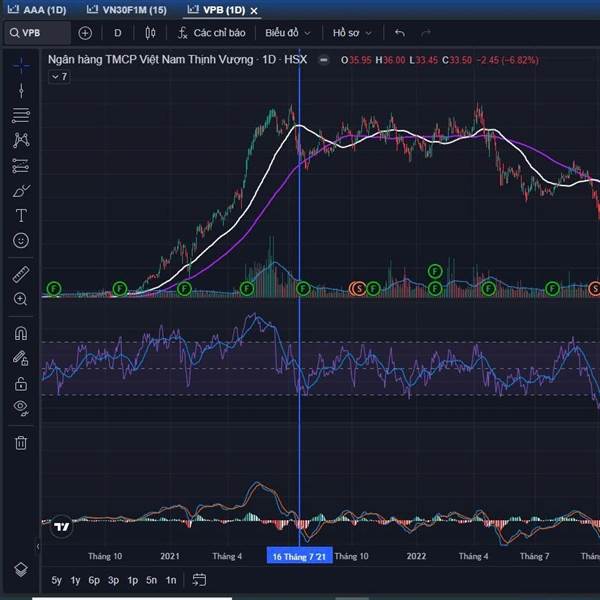Click the 2022 time axis label
This screenshot has width=600, height=600.
[416, 556]
